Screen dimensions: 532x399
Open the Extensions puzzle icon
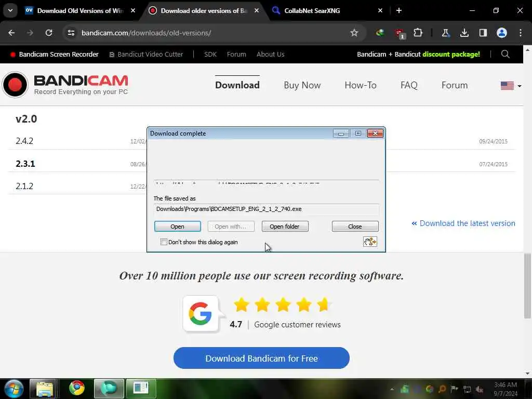coord(418,33)
